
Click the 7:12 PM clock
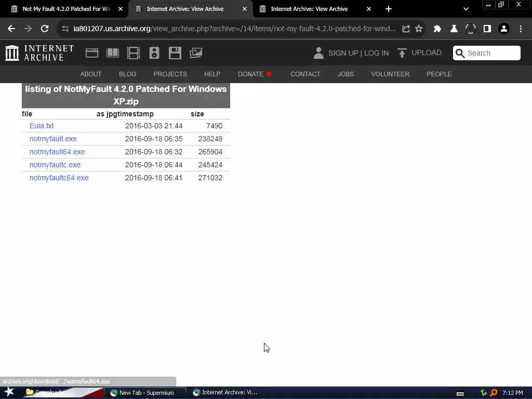(513, 393)
